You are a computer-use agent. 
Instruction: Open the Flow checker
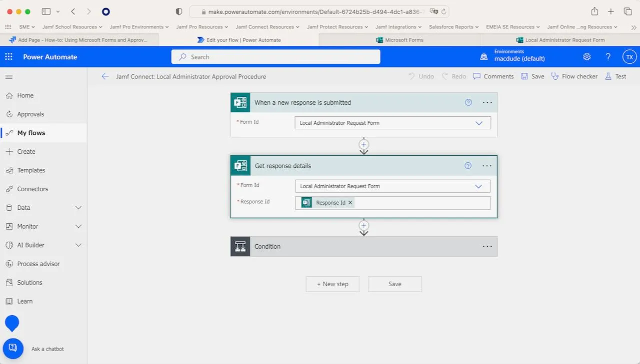574,76
